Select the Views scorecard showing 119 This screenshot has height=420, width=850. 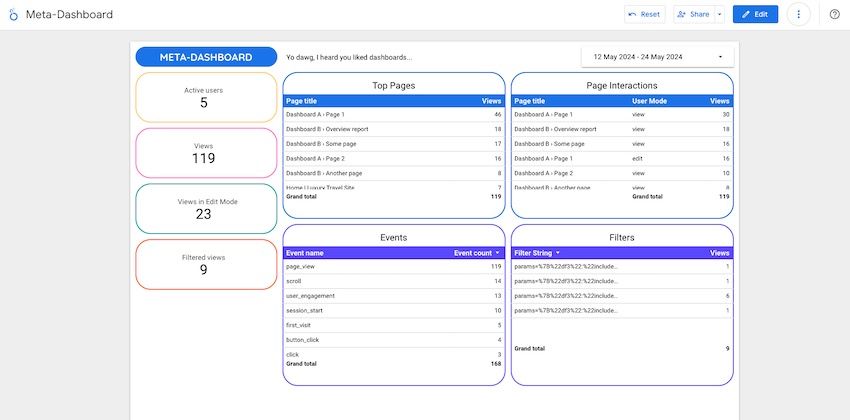tap(206, 153)
